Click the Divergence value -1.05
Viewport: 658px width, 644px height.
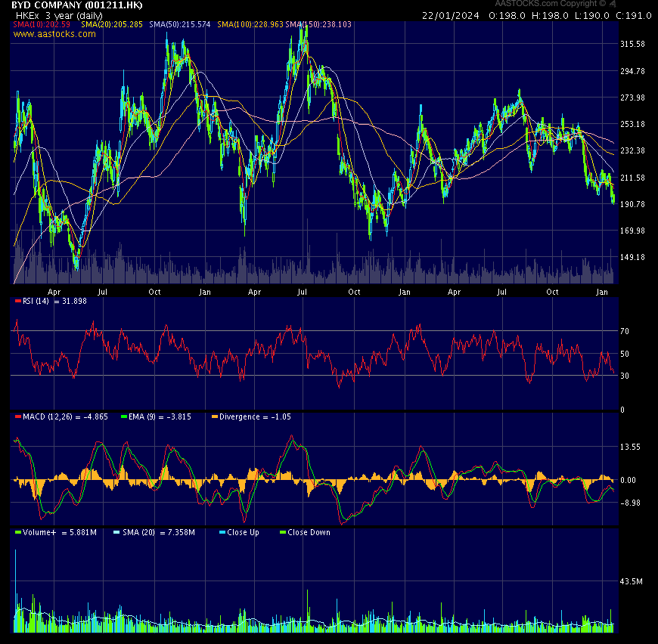[x=281, y=416]
